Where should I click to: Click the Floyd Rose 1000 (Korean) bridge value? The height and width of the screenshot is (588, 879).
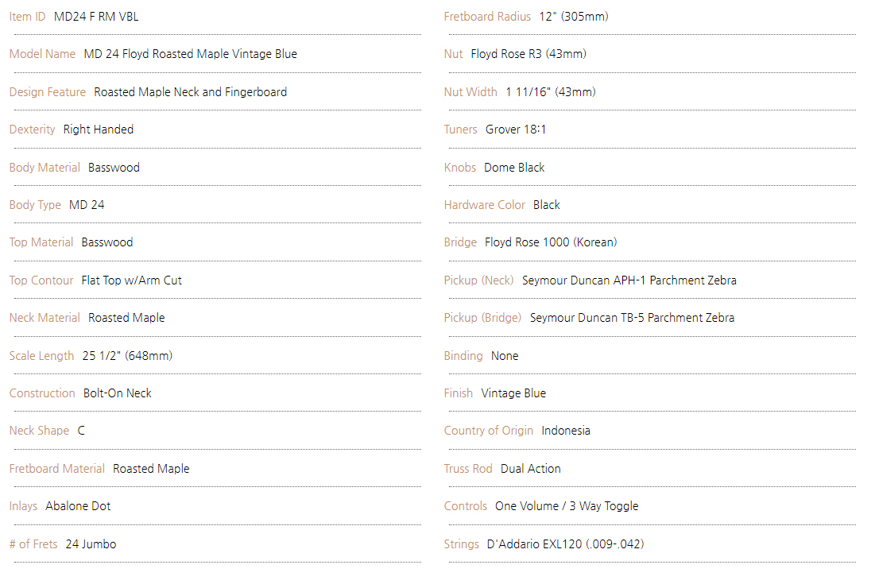pyautogui.click(x=551, y=242)
